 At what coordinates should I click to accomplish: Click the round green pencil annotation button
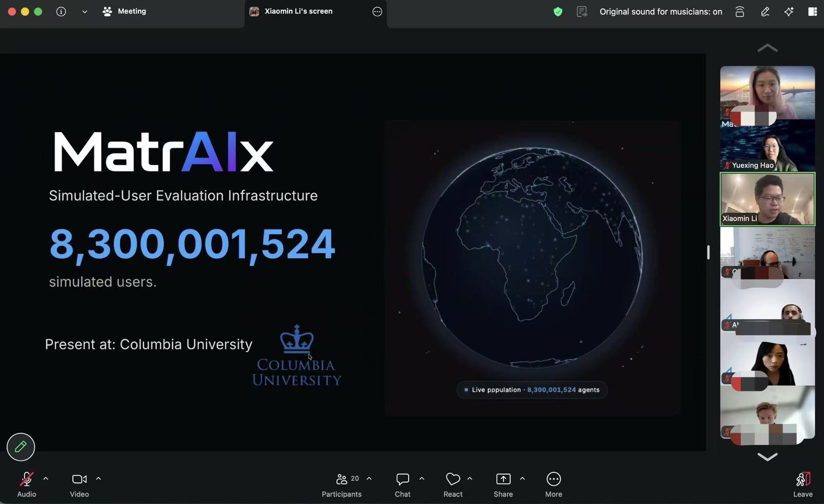[21, 447]
